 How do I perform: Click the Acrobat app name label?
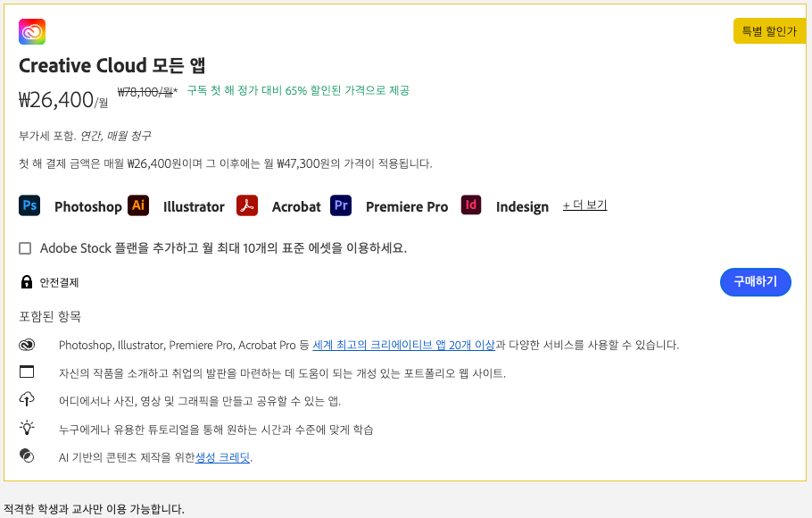click(296, 207)
